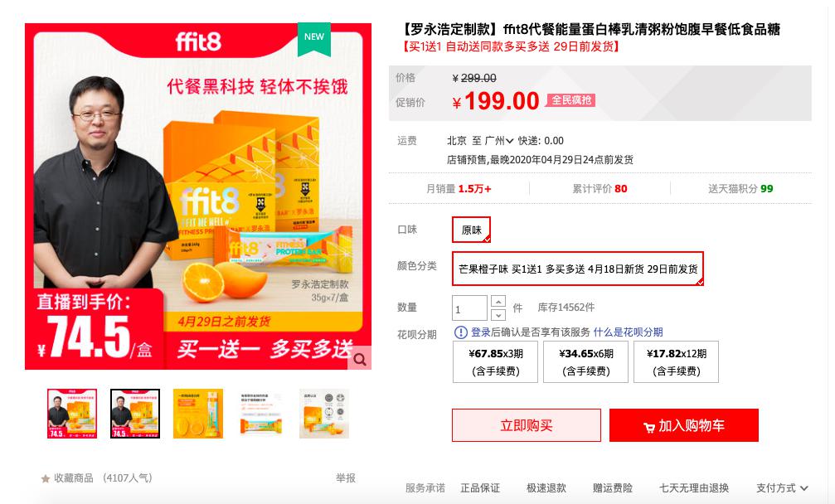
Task: Click the green NEW badge on image
Action: click(x=314, y=38)
